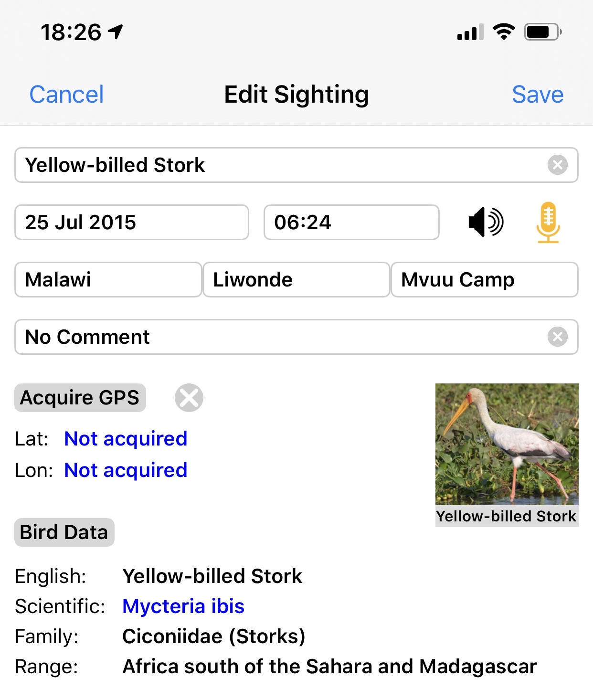Cancel editing the sighting
Viewport: 593px width, 700px height.
[66, 95]
